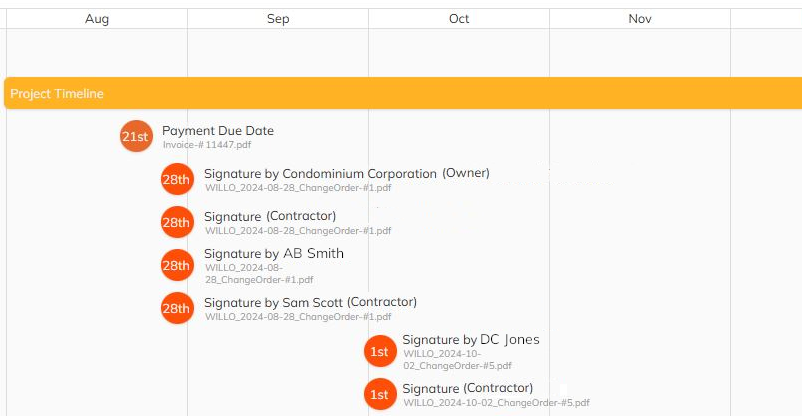
Task: Open the Invoice-#11447.pdf file link
Action: pyautogui.click(x=207, y=145)
